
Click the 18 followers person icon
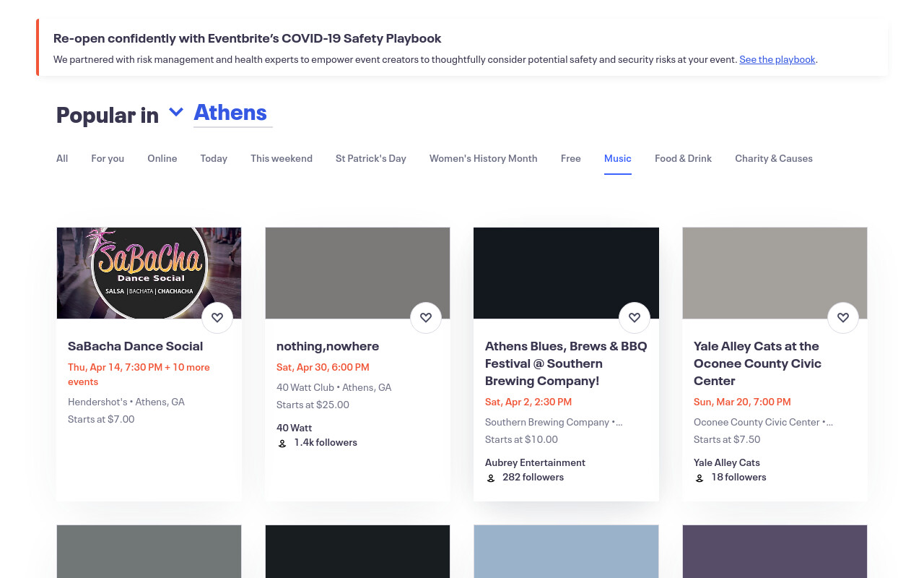click(x=699, y=478)
